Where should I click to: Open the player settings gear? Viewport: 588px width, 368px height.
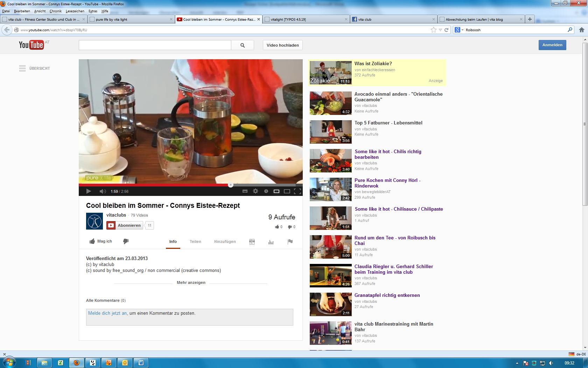pyautogui.click(x=255, y=191)
